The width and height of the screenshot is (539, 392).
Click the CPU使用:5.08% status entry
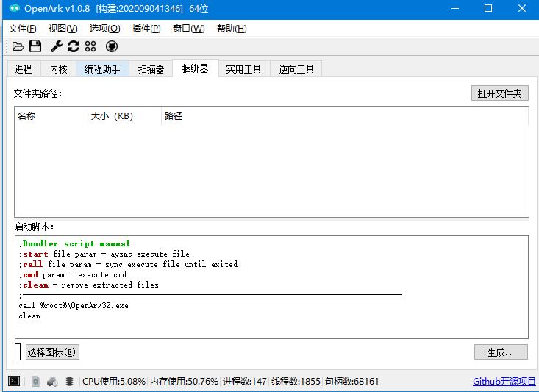(114, 382)
